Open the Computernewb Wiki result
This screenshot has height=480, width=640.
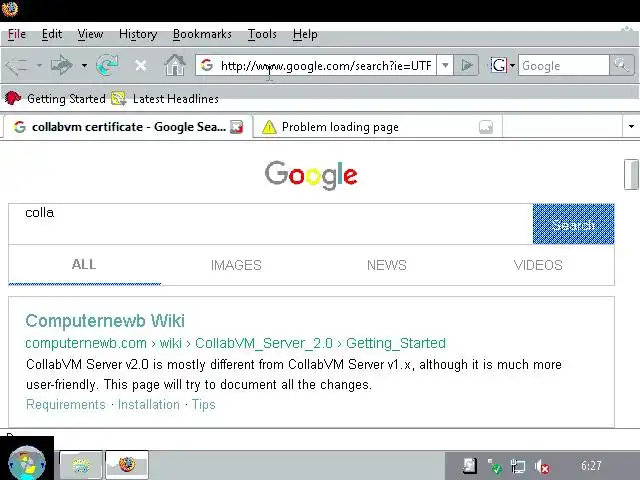click(105, 321)
